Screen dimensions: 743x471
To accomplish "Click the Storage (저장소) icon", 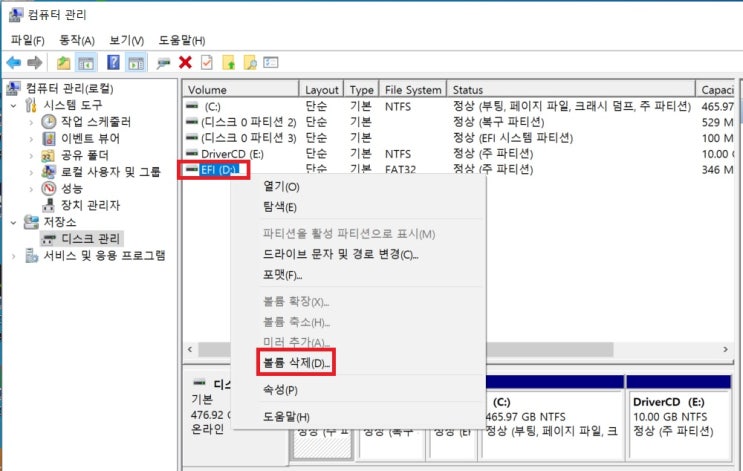I will [x=31, y=222].
